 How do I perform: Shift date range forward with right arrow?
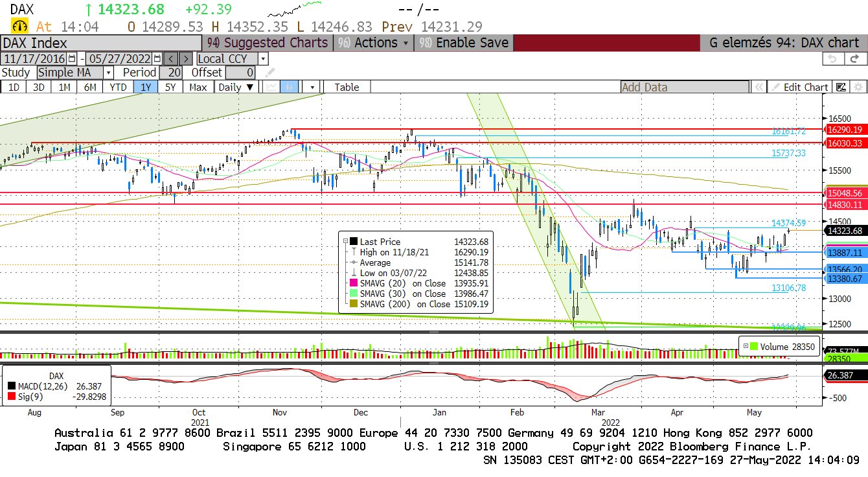pyautogui.click(x=185, y=58)
